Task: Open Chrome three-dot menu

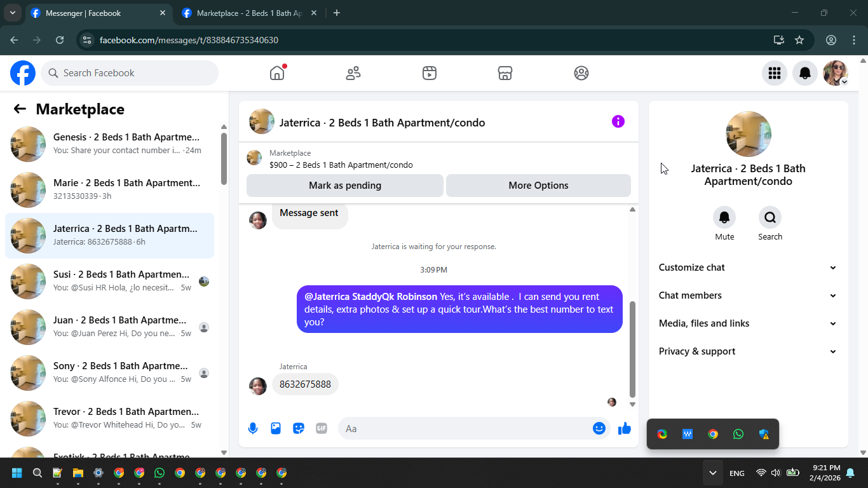Action: pyautogui.click(x=854, y=40)
